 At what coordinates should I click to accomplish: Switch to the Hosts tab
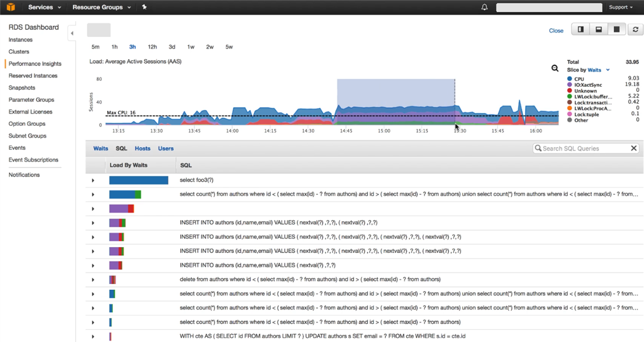tap(142, 148)
